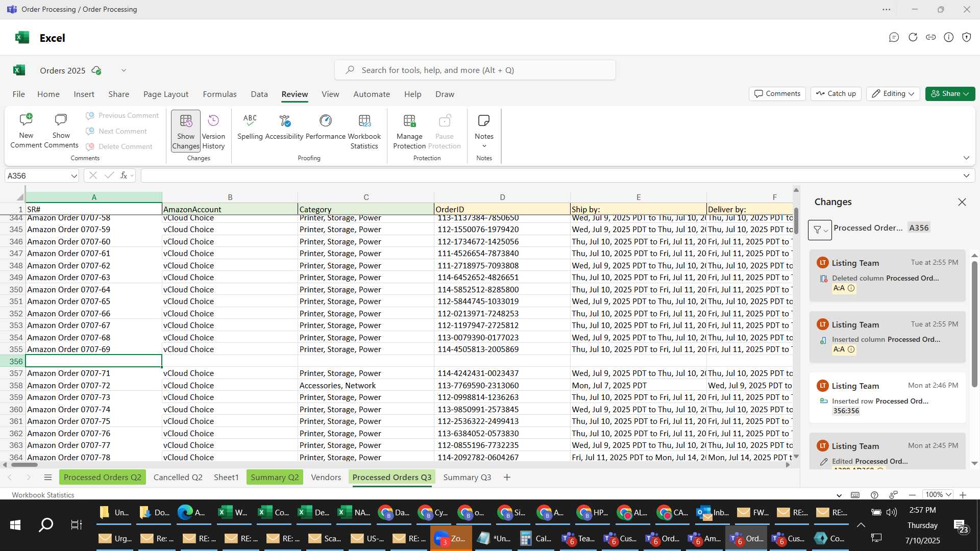Viewport: 980px width, 551px height.
Task: Open the notification center
Action: tap(960, 527)
